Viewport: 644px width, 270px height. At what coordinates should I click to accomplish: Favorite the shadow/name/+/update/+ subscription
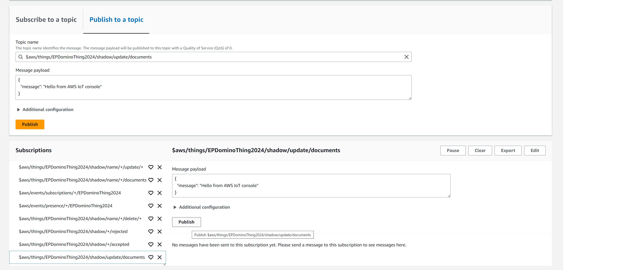(x=151, y=167)
